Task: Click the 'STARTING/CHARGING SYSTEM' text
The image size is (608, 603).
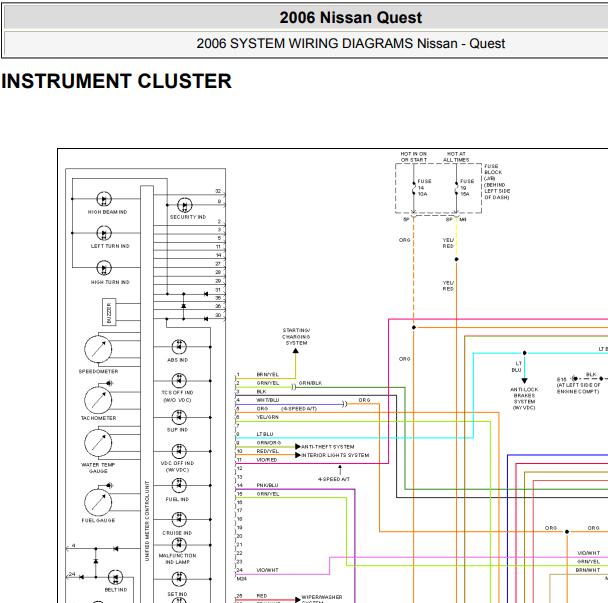Action: click(x=296, y=337)
